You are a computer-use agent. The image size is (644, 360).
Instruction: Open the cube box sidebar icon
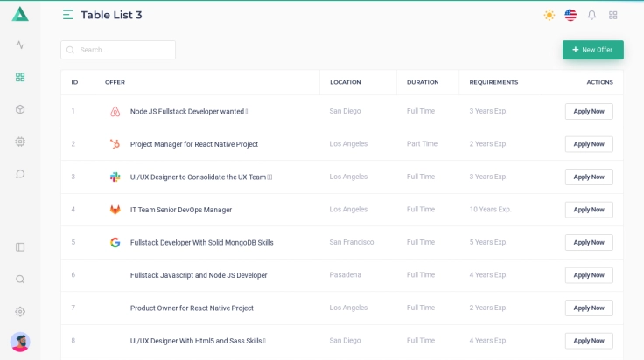tap(20, 109)
